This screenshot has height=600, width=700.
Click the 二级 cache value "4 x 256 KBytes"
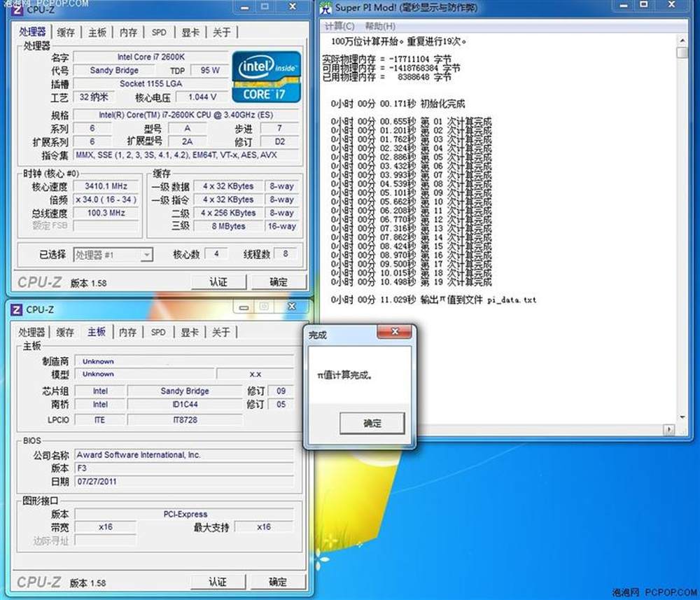click(228, 213)
